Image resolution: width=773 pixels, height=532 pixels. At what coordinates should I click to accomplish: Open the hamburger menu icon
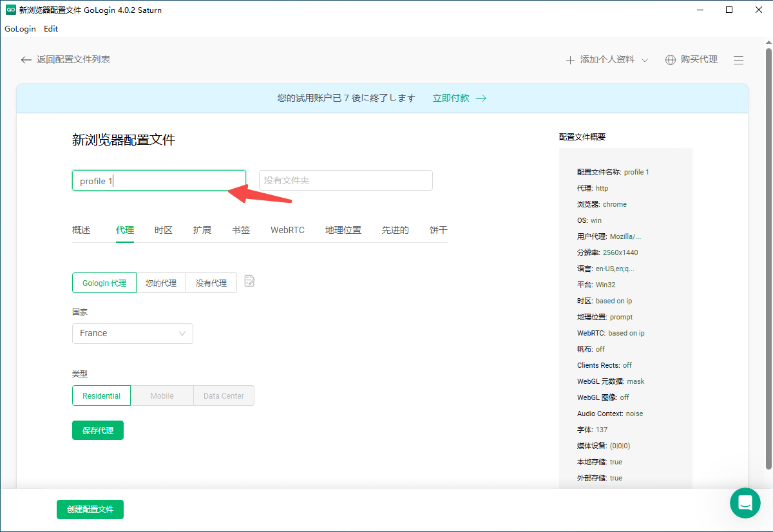click(x=738, y=60)
